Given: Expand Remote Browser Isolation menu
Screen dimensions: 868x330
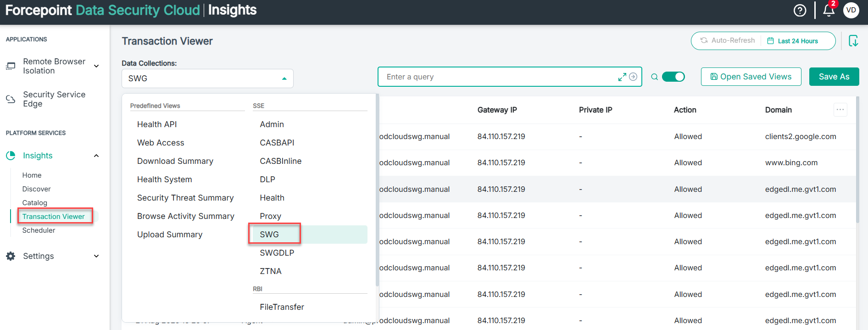Looking at the screenshot, I should (96, 66).
